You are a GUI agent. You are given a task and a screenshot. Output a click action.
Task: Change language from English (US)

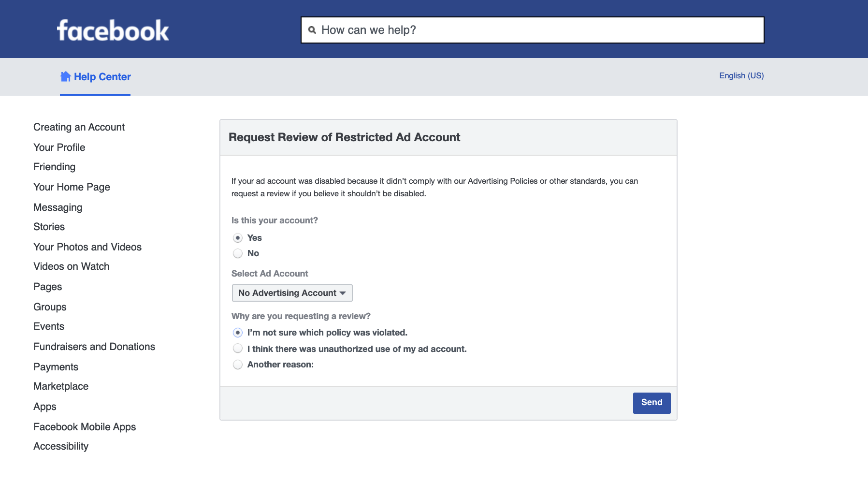741,75
